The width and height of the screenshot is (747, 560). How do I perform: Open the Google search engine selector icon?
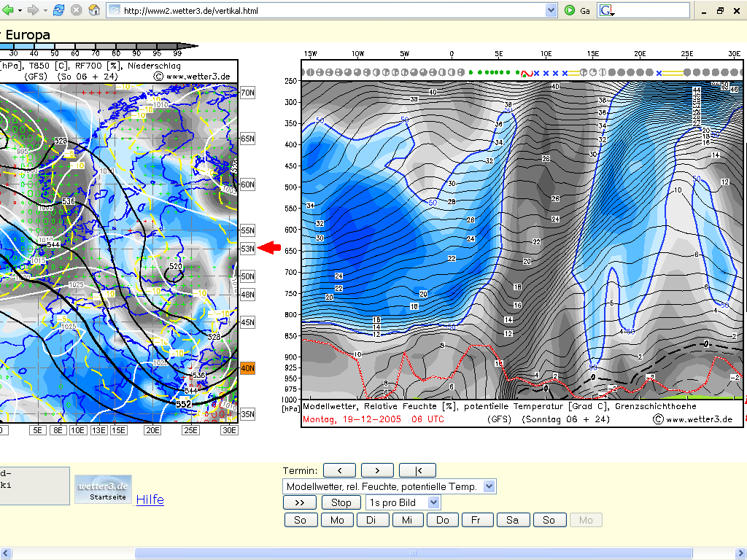point(606,10)
